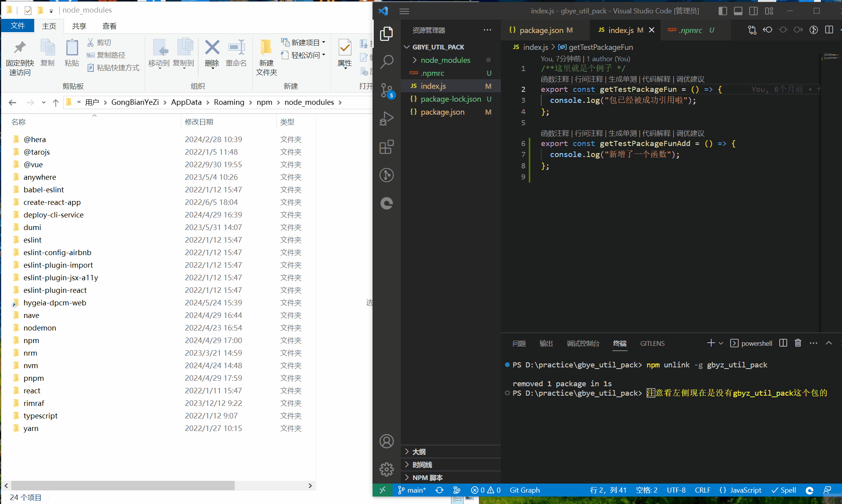842x504 pixels.
Task: Open the Accounts icon in VS Code
Action: [387, 441]
